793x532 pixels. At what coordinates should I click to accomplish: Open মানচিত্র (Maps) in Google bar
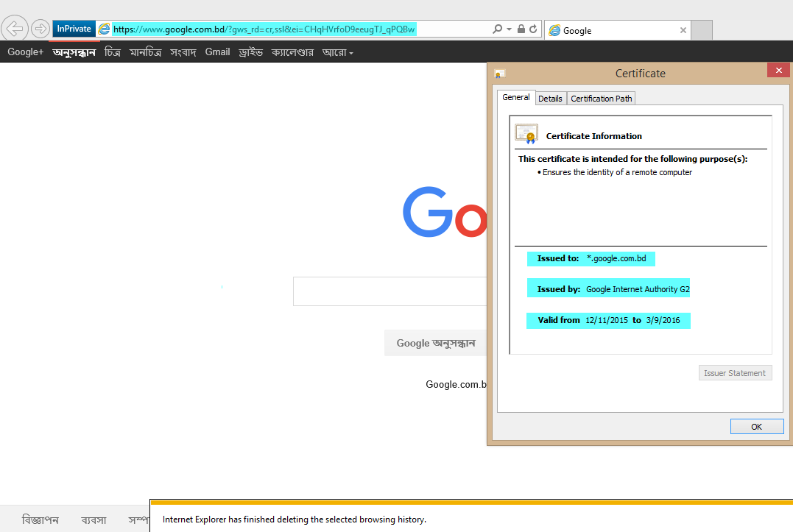(145, 52)
